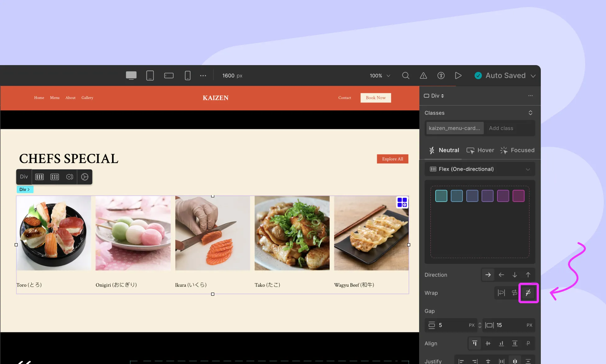Select the Toro sushi platter image
The image size is (606, 364).
[54, 233]
